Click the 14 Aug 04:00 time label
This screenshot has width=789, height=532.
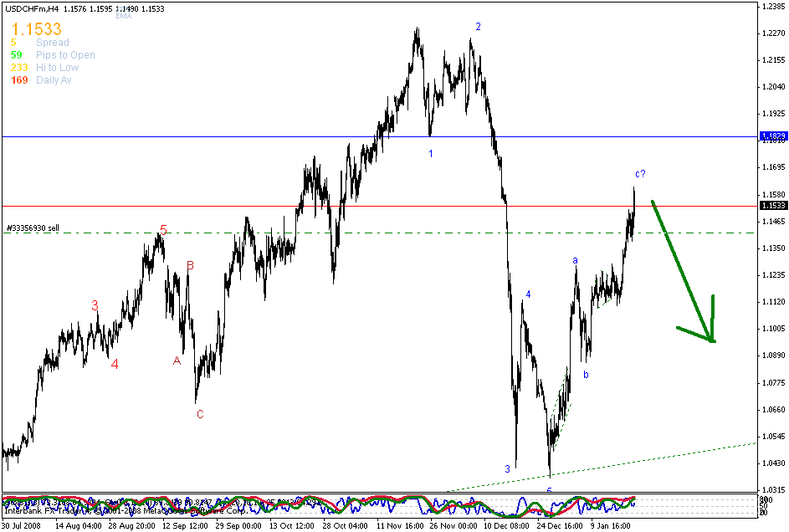tap(78, 526)
